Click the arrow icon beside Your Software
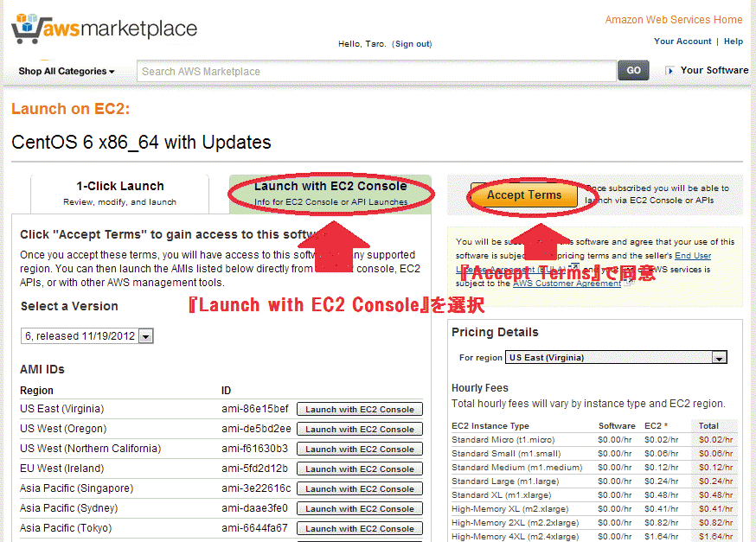756x542 pixels. (x=670, y=70)
